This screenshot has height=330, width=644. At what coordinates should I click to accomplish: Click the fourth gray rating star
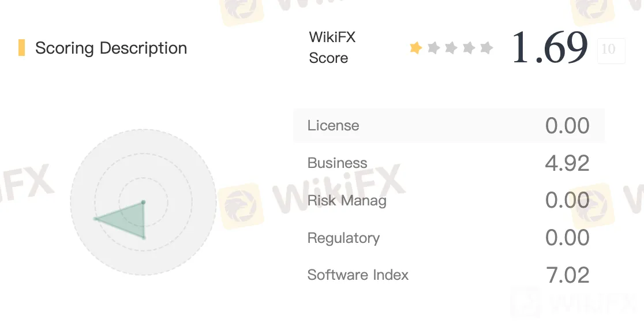(469, 48)
